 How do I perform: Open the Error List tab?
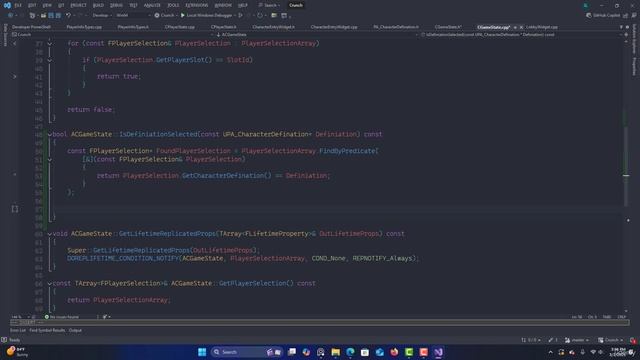point(18,330)
